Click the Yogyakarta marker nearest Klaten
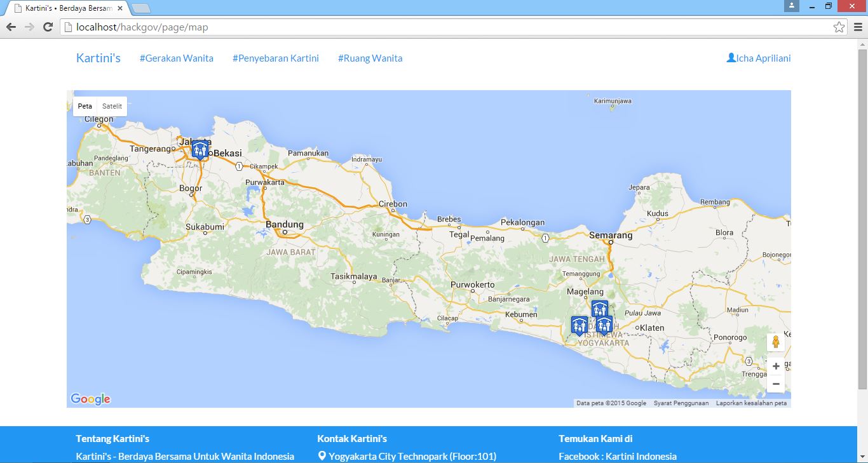 [x=604, y=325]
